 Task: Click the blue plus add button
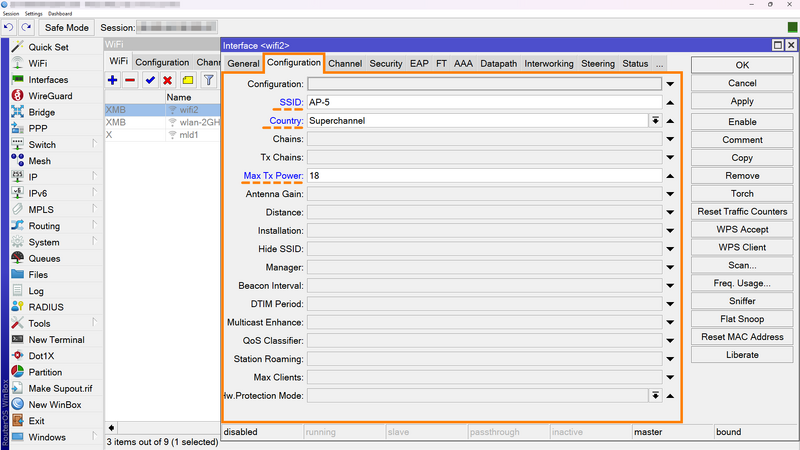113,80
